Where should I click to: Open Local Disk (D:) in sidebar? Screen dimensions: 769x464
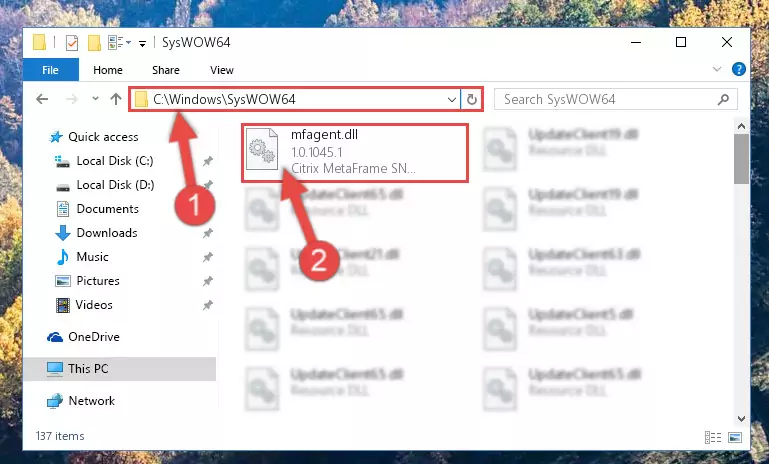coord(115,185)
